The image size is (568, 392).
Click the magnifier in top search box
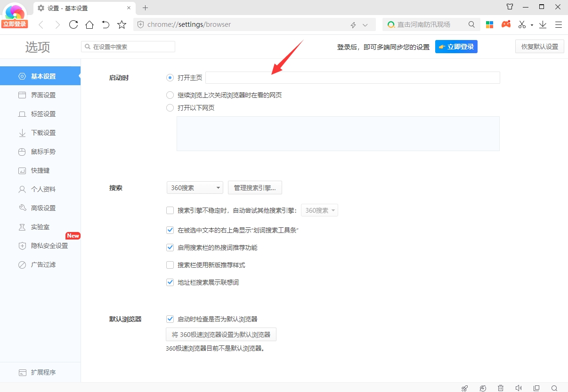pyautogui.click(x=471, y=24)
